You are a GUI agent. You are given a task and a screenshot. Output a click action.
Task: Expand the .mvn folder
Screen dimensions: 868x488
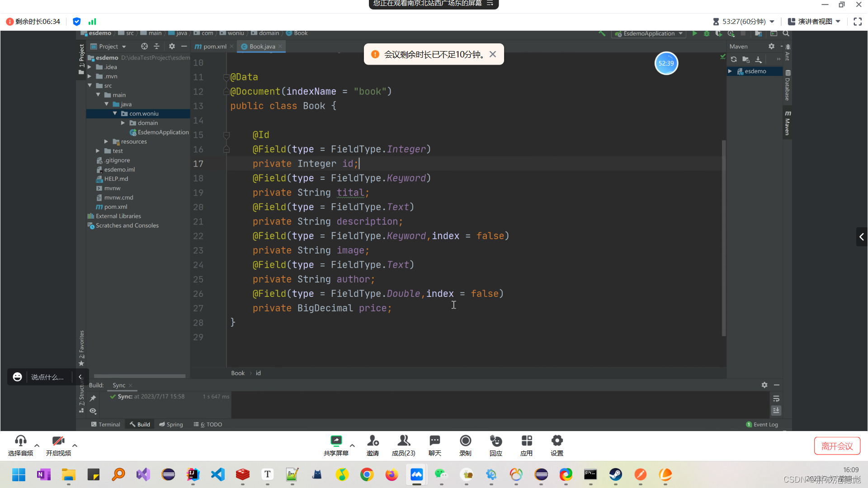pyautogui.click(x=90, y=76)
